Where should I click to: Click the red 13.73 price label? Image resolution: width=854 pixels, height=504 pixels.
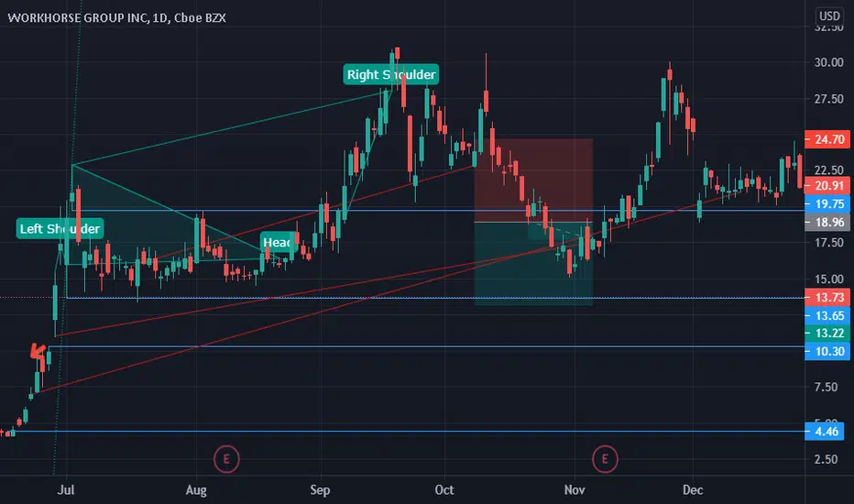[827, 298]
